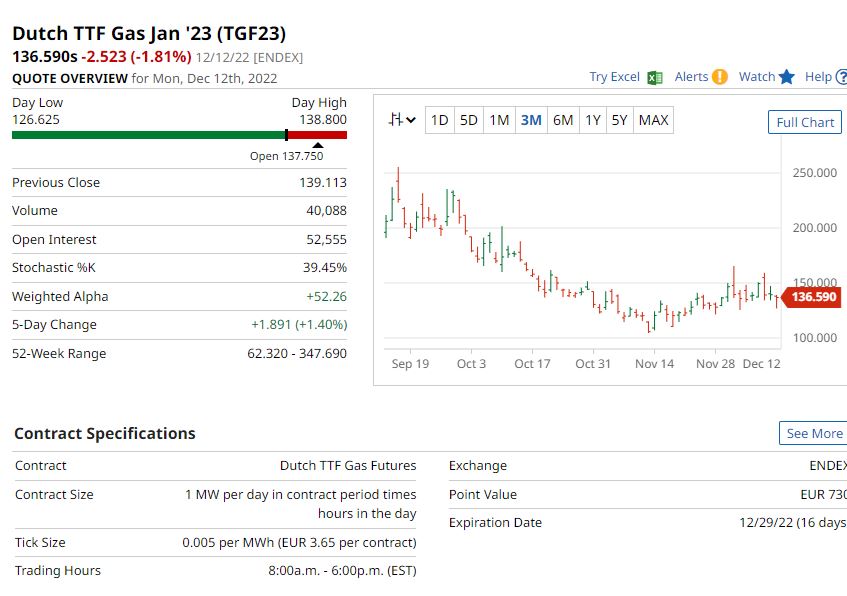This screenshot has width=847, height=596.
Task: Select the 1M time range
Action: point(499,121)
